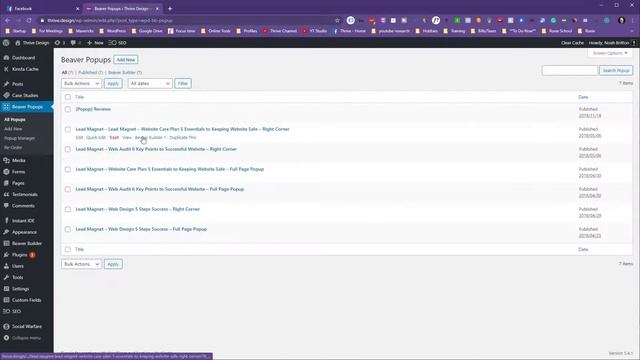The width and height of the screenshot is (640, 360).
Task: Click the WordPress logo in admin bar
Action: 6,42
